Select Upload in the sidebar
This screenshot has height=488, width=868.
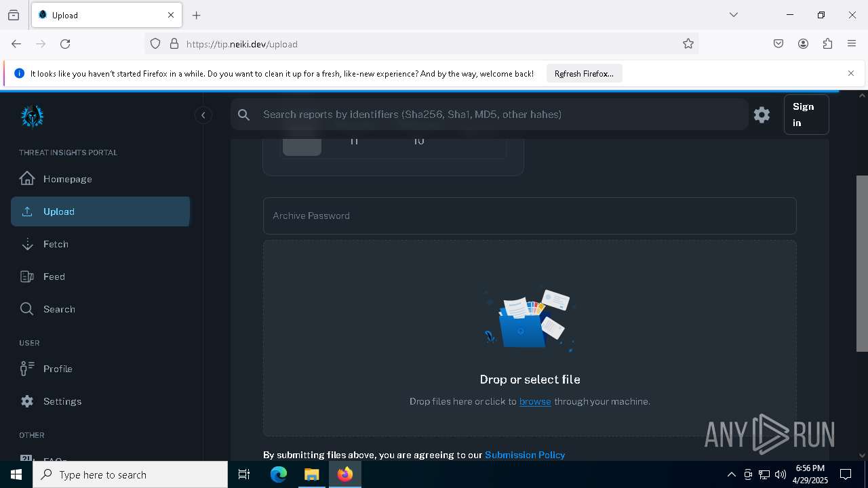100,211
